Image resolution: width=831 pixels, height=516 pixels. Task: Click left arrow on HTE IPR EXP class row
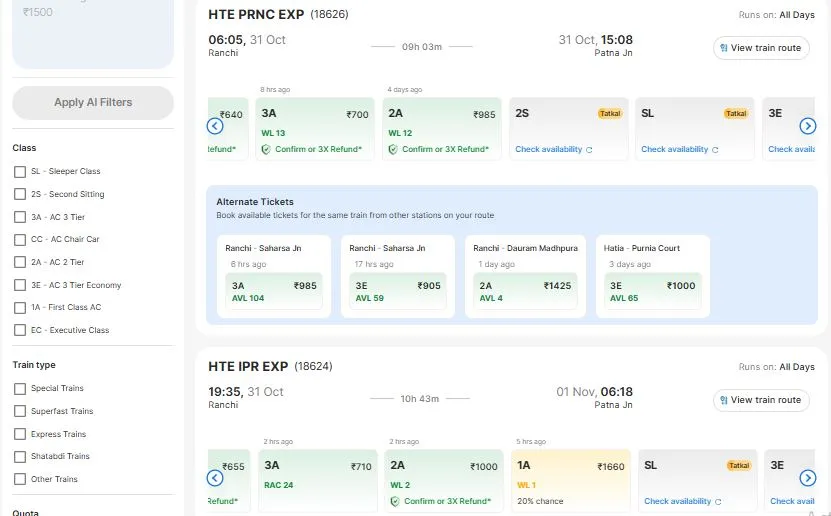tap(215, 478)
